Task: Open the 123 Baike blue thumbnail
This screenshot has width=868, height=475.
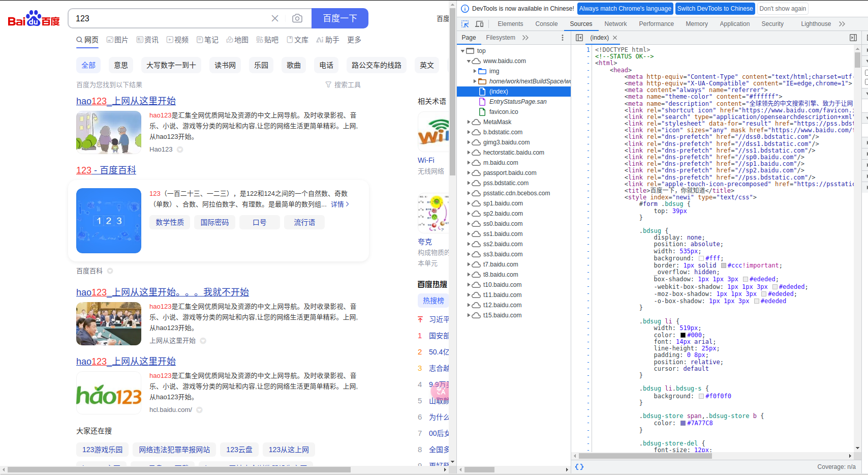Action: click(x=109, y=221)
